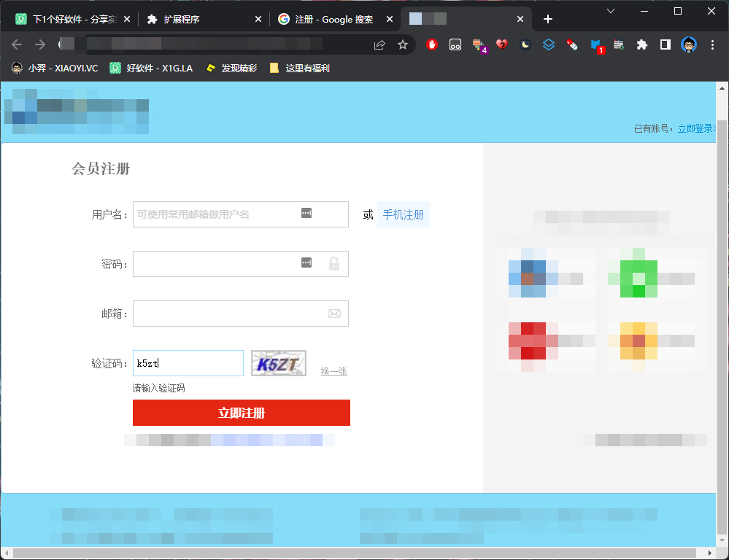
Task: Close the 扩展程序 tab
Action: point(258,19)
